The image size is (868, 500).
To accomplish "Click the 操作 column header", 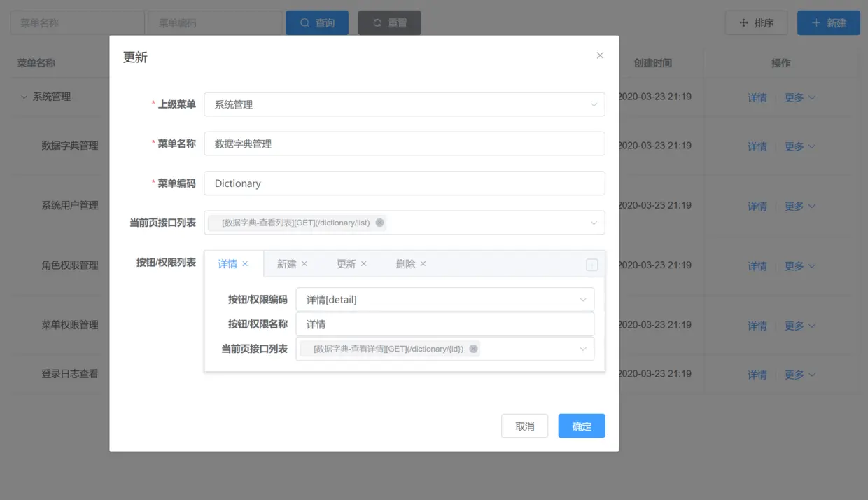I will tap(781, 63).
